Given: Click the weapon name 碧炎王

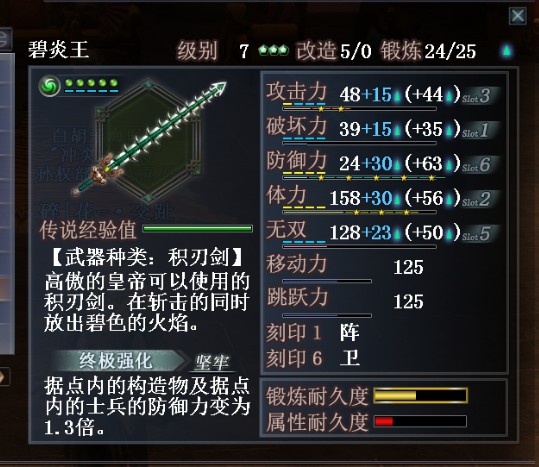Looking at the screenshot, I should coord(59,49).
